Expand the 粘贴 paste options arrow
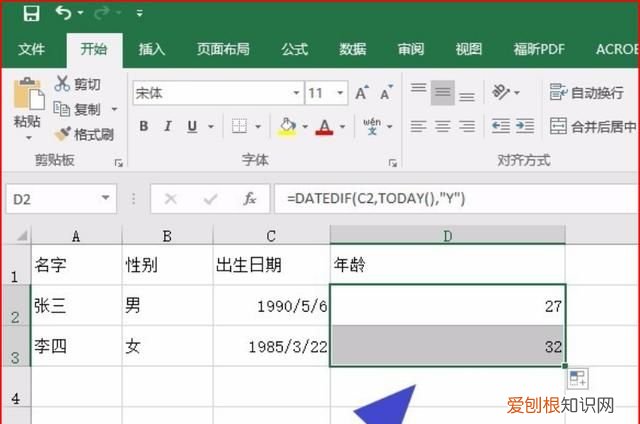 coord(28,138)
